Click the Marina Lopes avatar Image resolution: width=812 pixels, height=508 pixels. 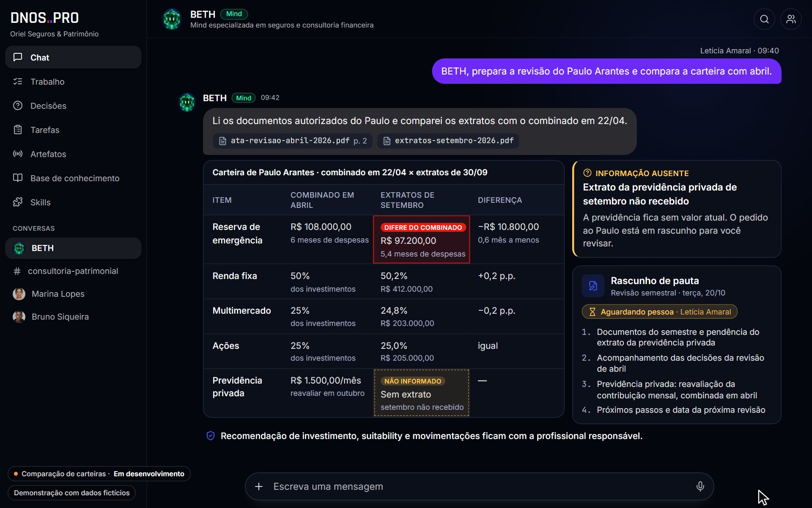tap(19, 294)
